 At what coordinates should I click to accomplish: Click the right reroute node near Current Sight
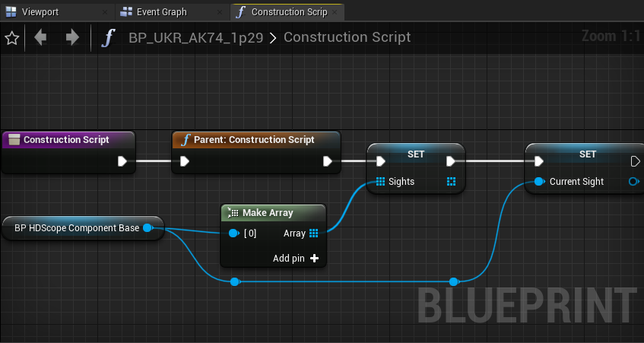tap(453, 282)
